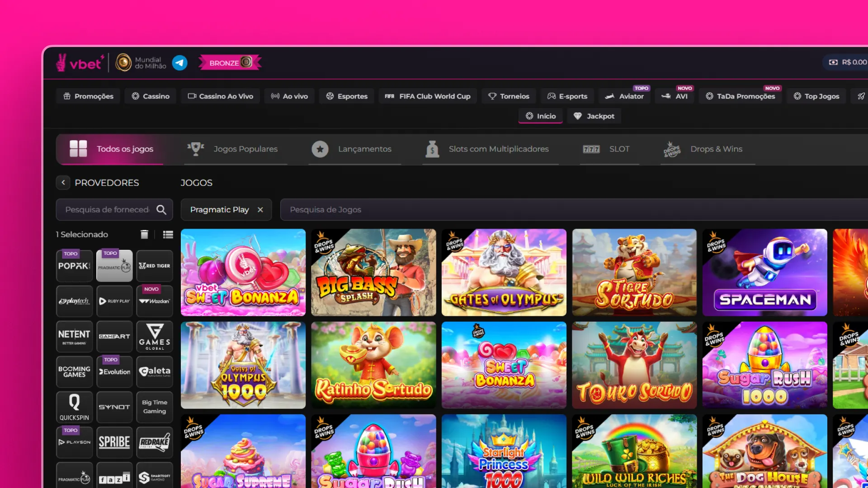Screen dimensions: 868x488
Task: Click the Telegram icon in header
Action: (179, 63)
